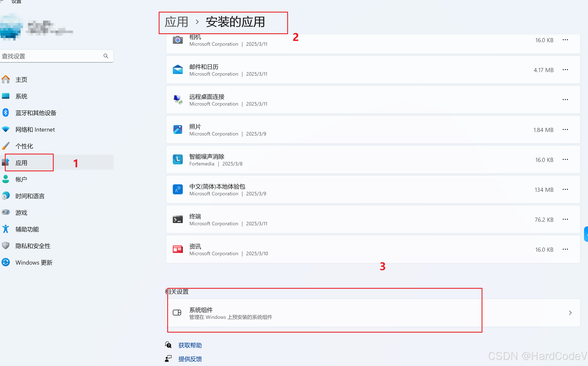Click the 提供反馈 link

click(x=190, y=359)
